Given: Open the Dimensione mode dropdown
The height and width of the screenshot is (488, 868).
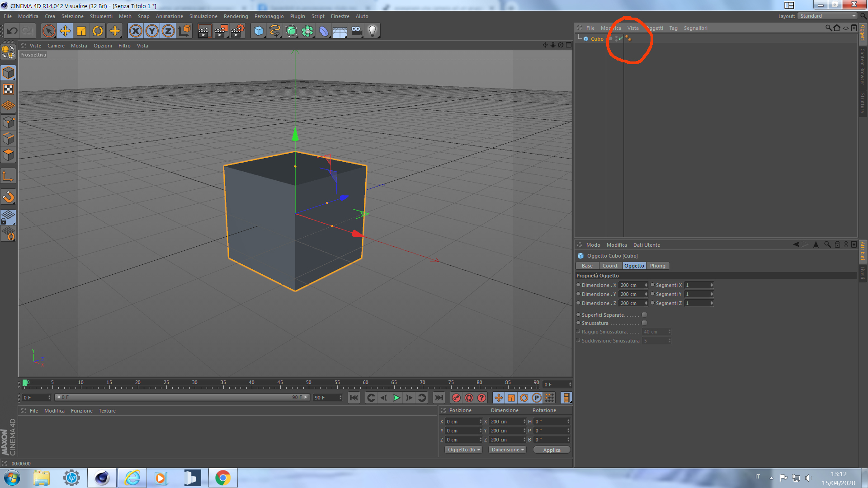Looking at the screenshot, I should click(508, 450).
